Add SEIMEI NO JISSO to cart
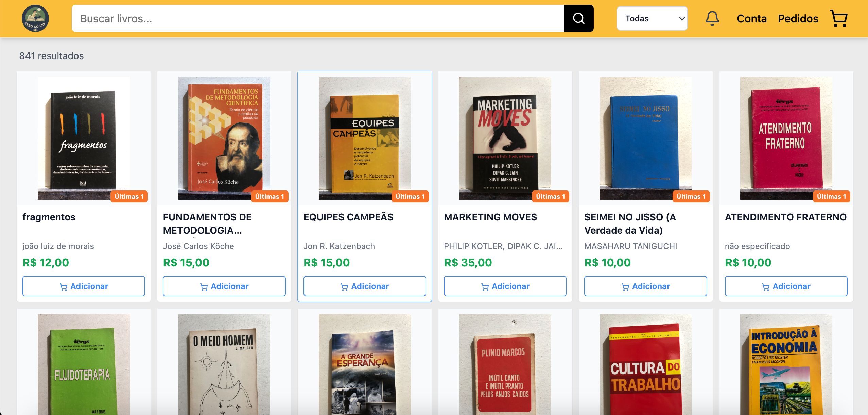This screenshot has height=415, width=868. point(645,286)
